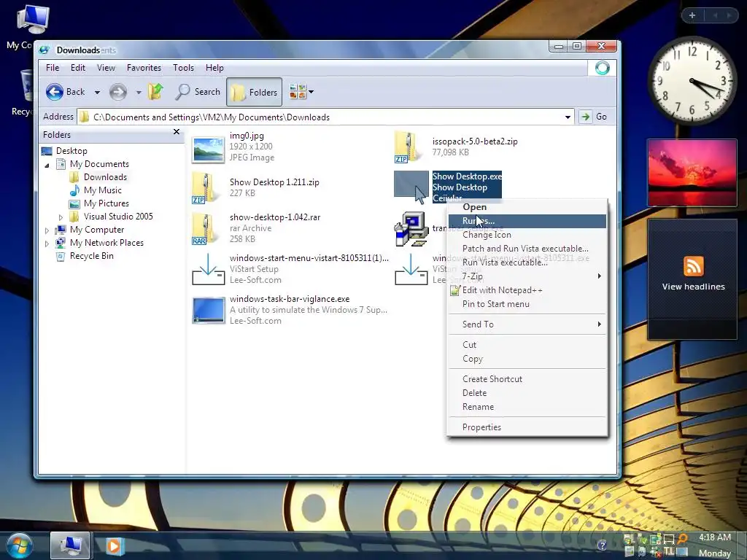
Task: Open the Send To submenu
Action: [527, 324]
